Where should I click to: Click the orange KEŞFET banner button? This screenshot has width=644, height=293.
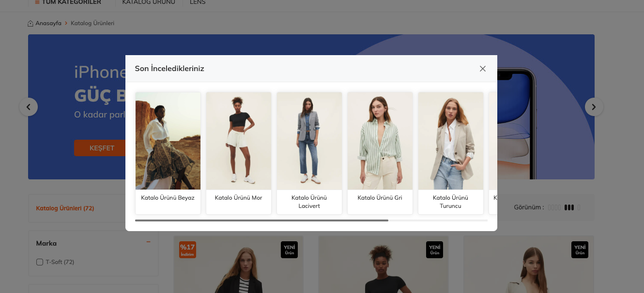point(102,148)
